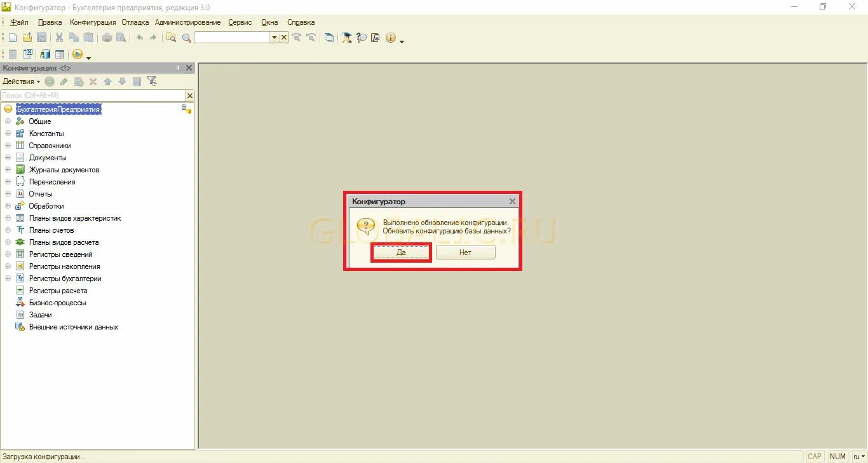
Task: Click the Find next icon
Action: click(x=297, y=38)
